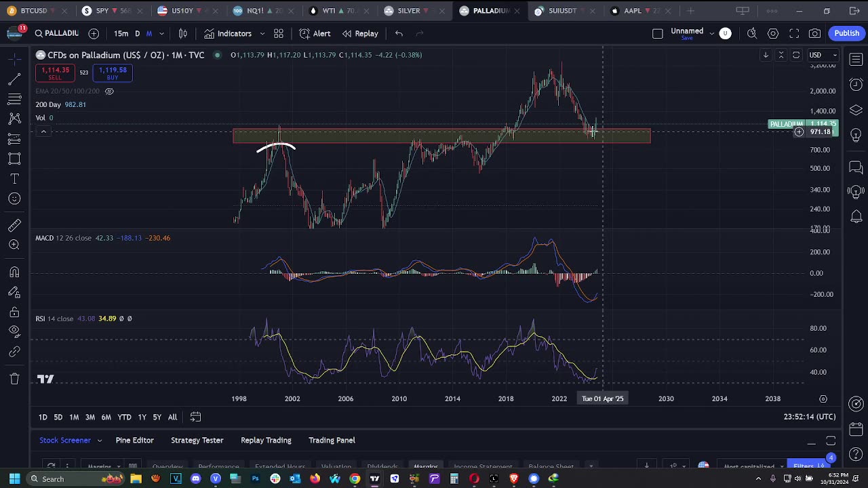The width and height of the screenshot is (868, 488).
Task: Open the Alerts panel clock icon
Action: coord(856,85)
